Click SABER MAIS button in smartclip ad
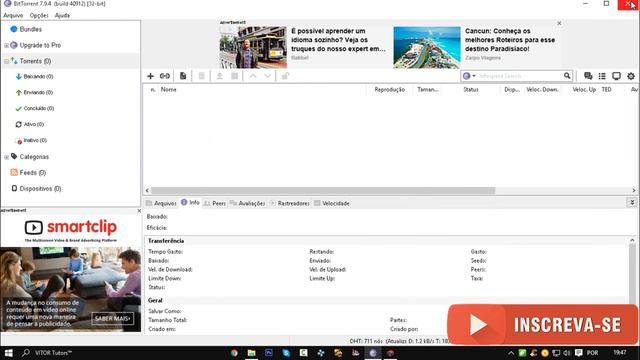The width and height of the screenshot is (640, 360). [x=113, y=318]
